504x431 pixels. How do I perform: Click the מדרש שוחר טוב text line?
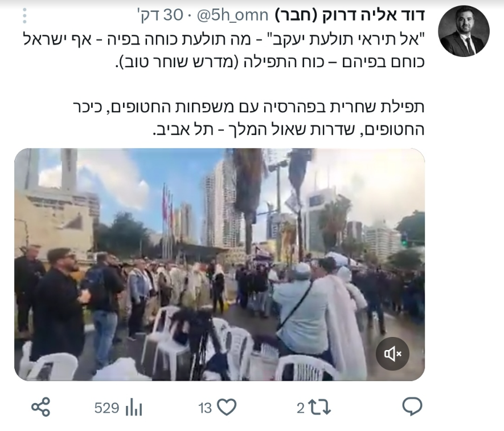270,62
